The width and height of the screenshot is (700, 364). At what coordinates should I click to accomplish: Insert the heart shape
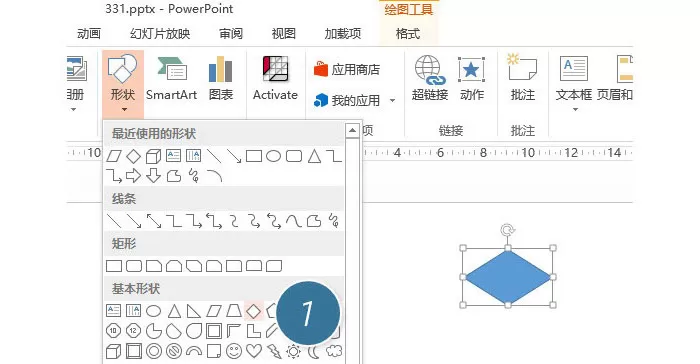pos(254,351)
